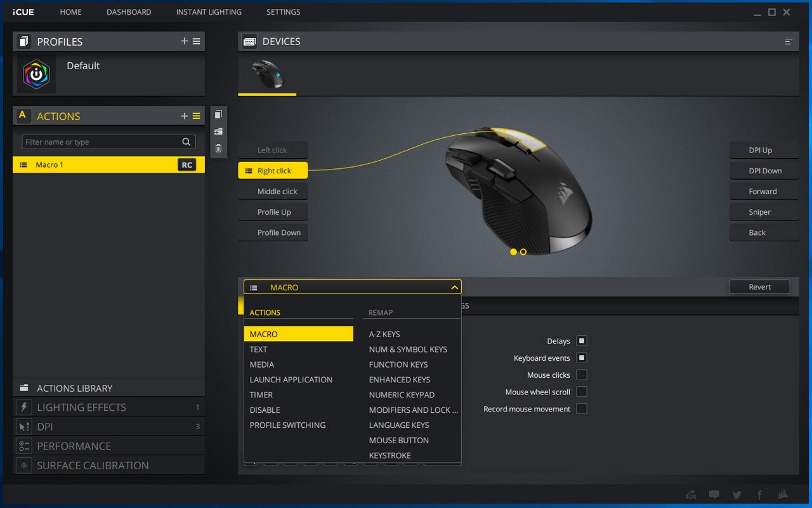The height and width of the screenshot is (508, 812).
Task: Expand the Performance section
Action: tap(109, 446)
